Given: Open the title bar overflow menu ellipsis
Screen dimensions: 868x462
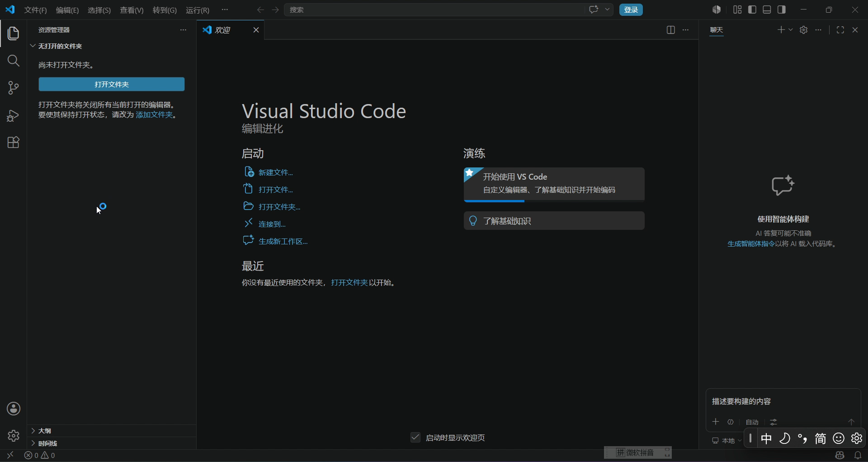Looking at the screenshot, I should click(x=225, y=10).
